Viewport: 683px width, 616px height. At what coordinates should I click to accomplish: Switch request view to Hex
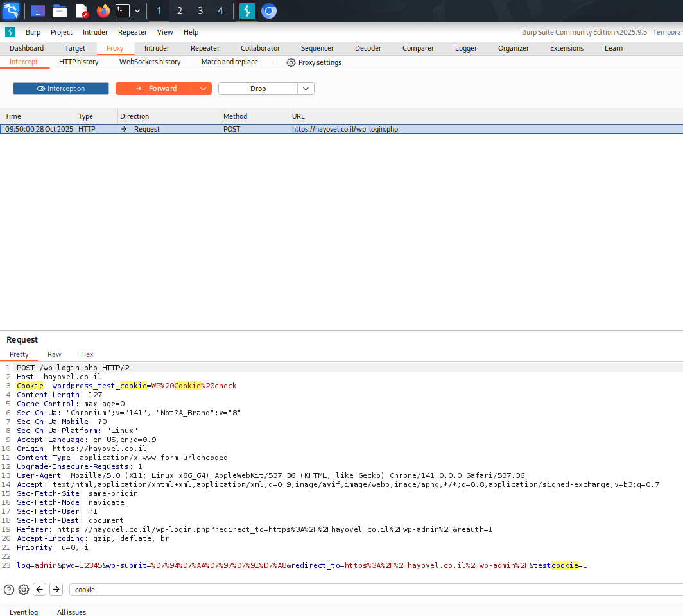point(87,354)
